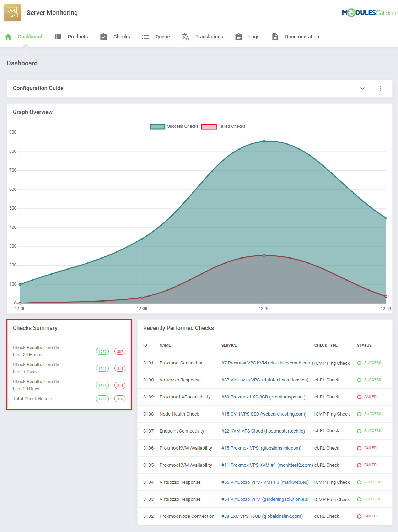Expand the Configuration Guide chevron
Viewport: 398px width, 532px height.
(362, 88)
